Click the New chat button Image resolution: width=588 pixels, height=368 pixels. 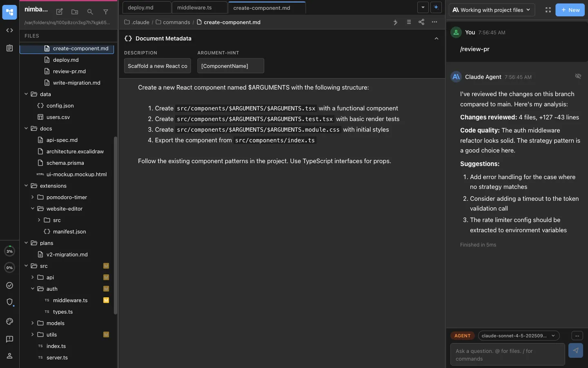pyautogui.click(x=570, y=10)
